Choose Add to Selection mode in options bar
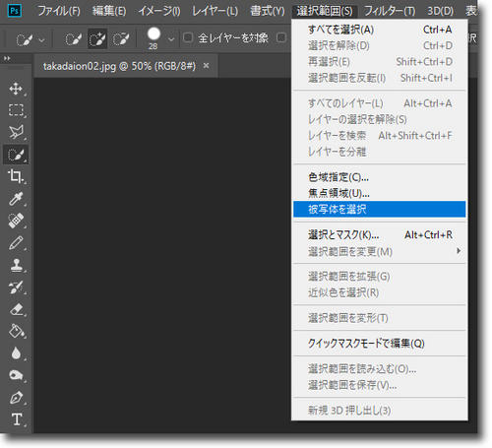Screen dimensions: 492x448 (97, 39)
